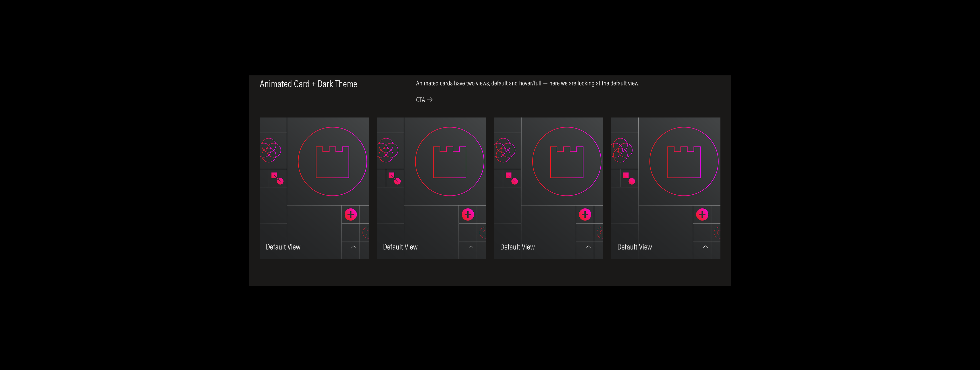The image size is (980, 370).
Task: Toggle the plus button on the third card
Action: pos(585,214)
